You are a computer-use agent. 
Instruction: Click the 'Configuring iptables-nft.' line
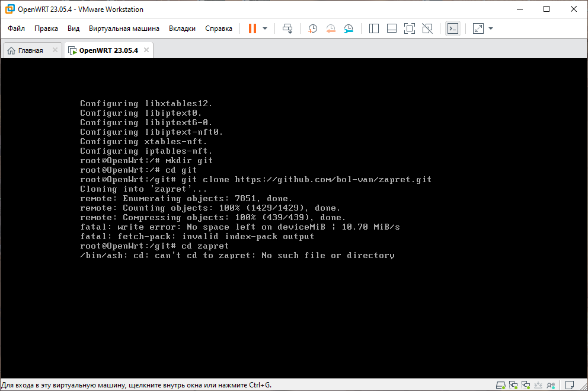[146, 151]
